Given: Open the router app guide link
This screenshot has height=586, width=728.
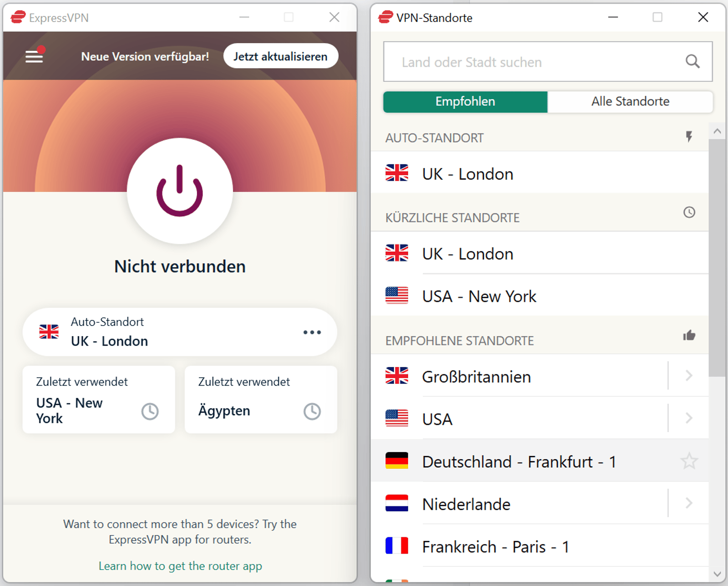Looking at the screenshot, I should point(180,566).
